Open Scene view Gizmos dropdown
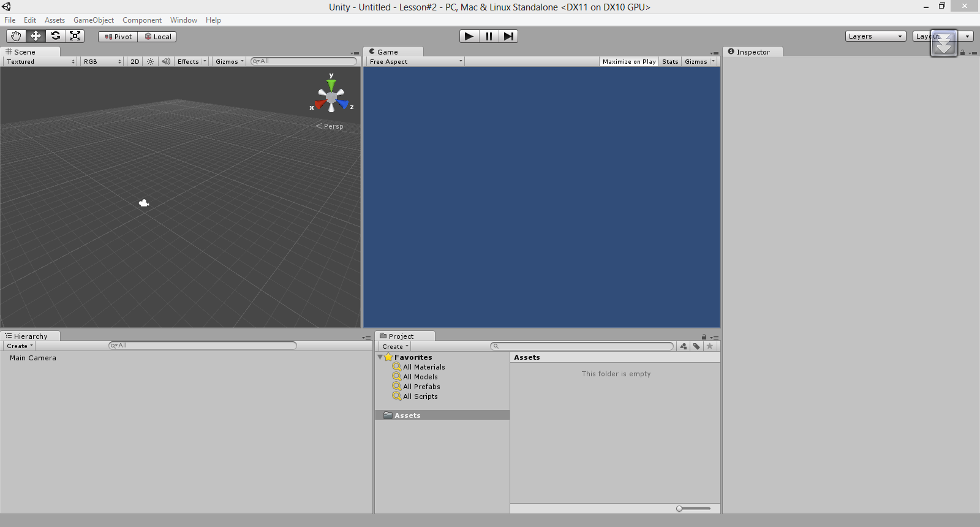The width and height of the screenshot is (980, 527). tap(230, 61)
